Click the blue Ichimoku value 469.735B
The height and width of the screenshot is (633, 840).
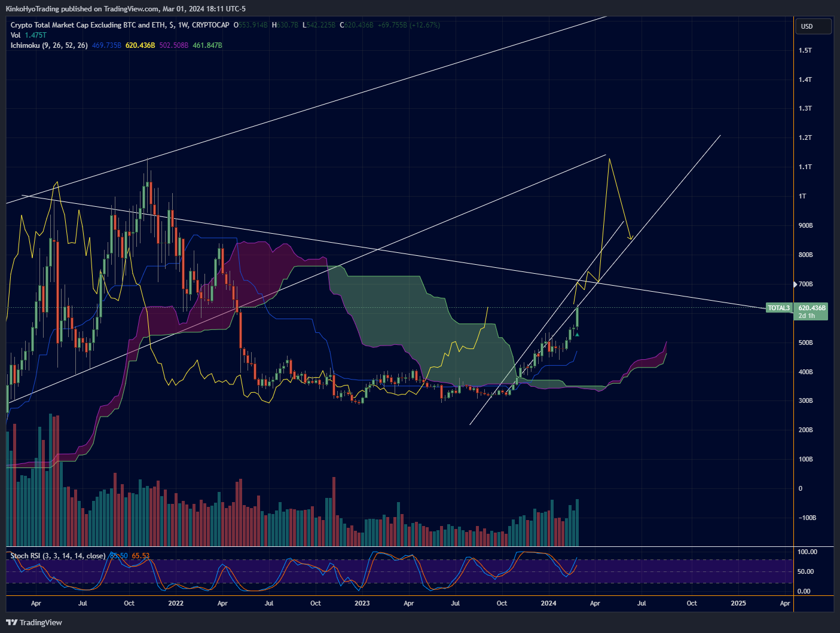point(107,45)
